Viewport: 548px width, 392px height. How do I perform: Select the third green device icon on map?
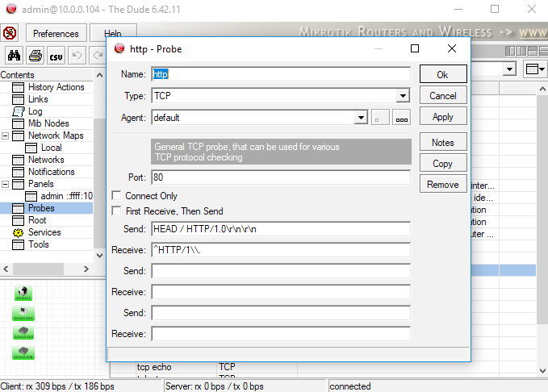point(23,332)
